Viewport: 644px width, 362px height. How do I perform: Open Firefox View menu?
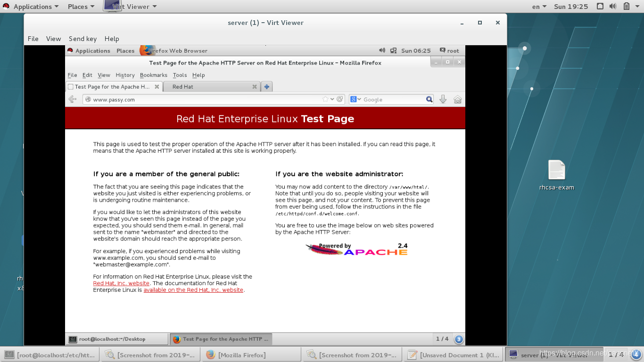pyautogui.click(x=104, y=75)
